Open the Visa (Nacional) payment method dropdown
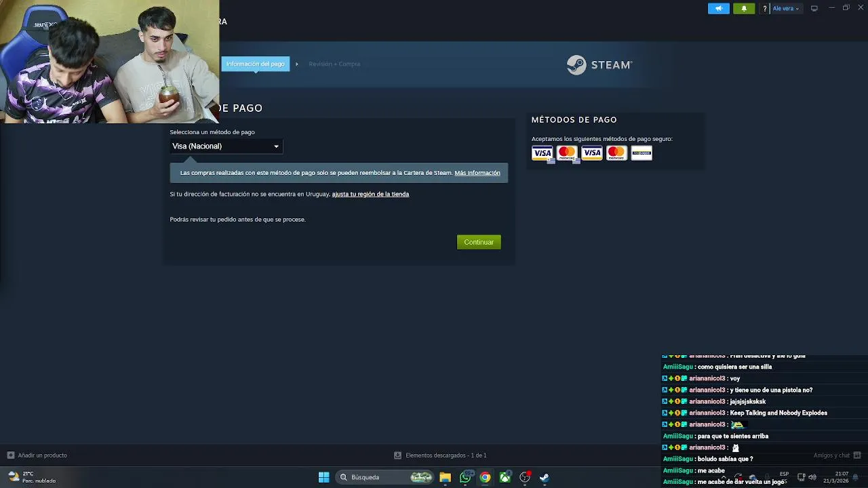The width and height of the screenshot is (868, 488). [x=226, y=146]
